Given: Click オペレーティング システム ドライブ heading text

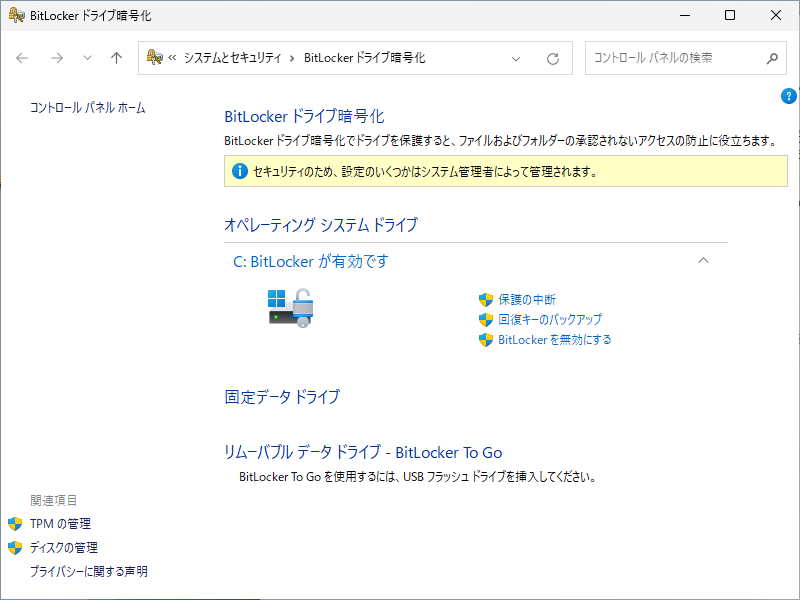Looking at the screenshot, I should tap(321, 225).
